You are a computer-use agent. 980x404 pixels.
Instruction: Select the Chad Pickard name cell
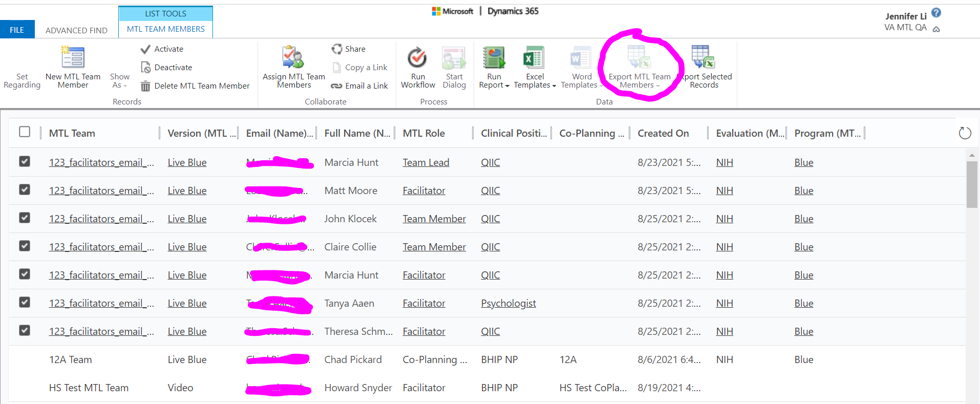click(x=353, y=359)
